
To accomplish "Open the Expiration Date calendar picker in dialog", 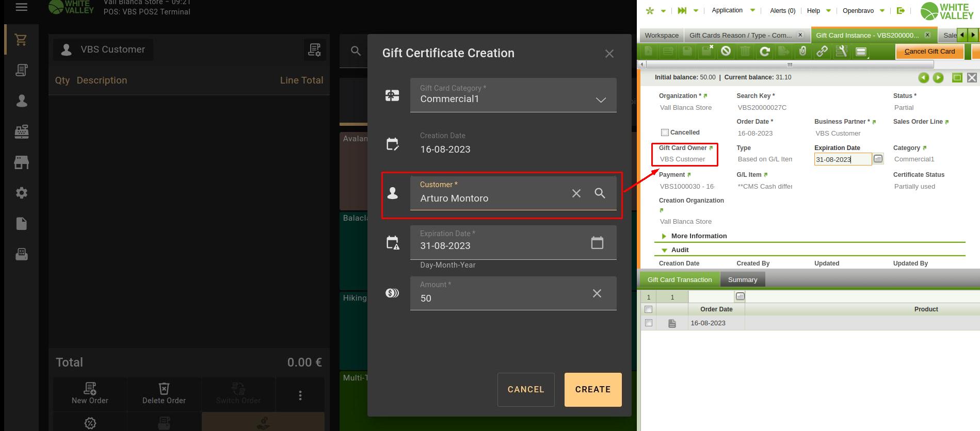I will tap(597, 243).
